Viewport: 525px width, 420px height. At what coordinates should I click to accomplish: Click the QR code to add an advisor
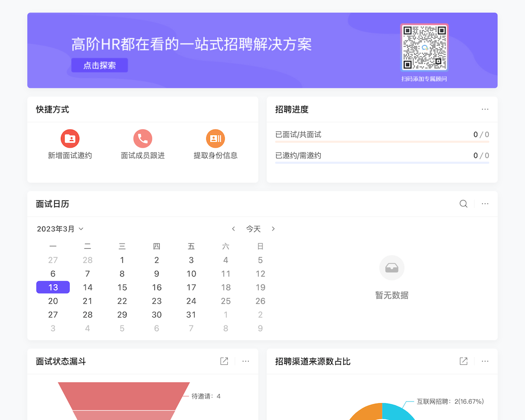(424, 46)
